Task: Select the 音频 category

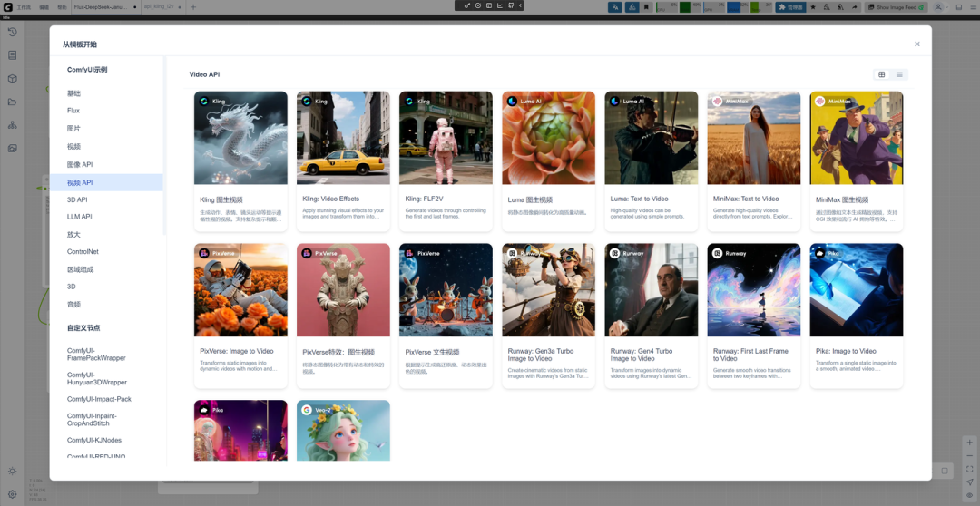Action: click(106, 304)
